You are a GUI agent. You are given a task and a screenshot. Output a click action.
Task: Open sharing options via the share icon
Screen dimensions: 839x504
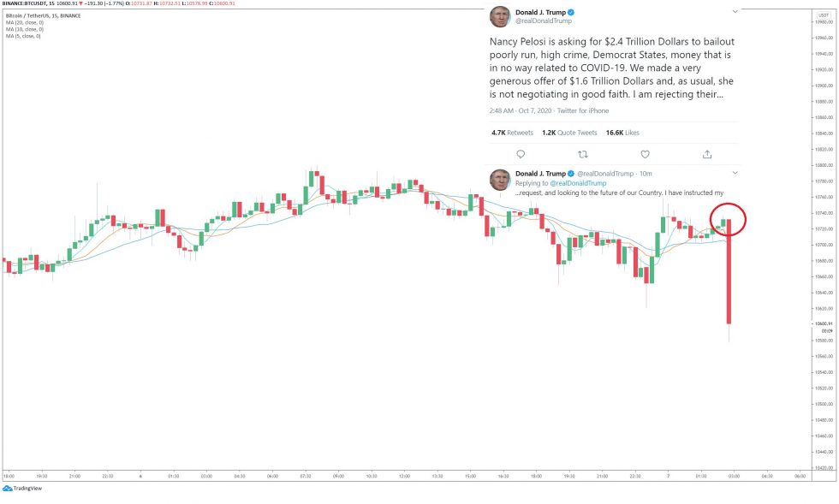tap(707, 154)
